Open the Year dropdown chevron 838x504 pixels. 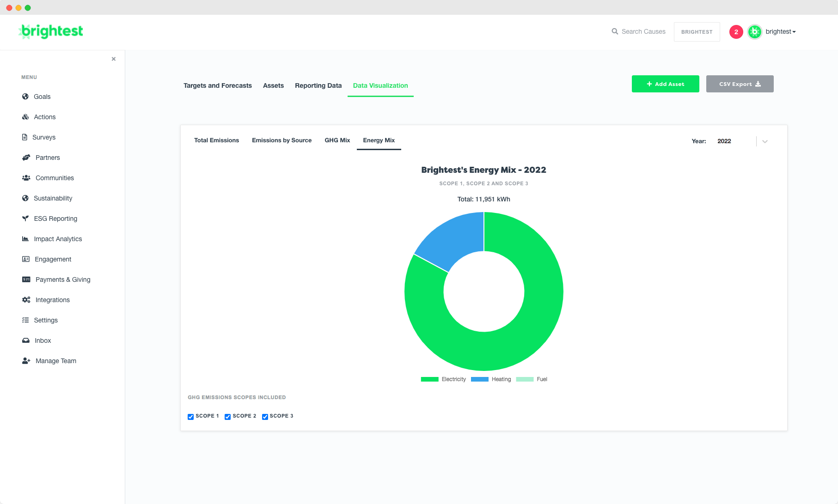765,141
